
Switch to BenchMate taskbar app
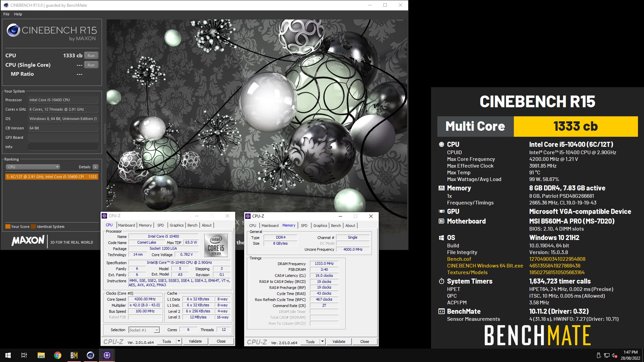(x=74, y=355)
